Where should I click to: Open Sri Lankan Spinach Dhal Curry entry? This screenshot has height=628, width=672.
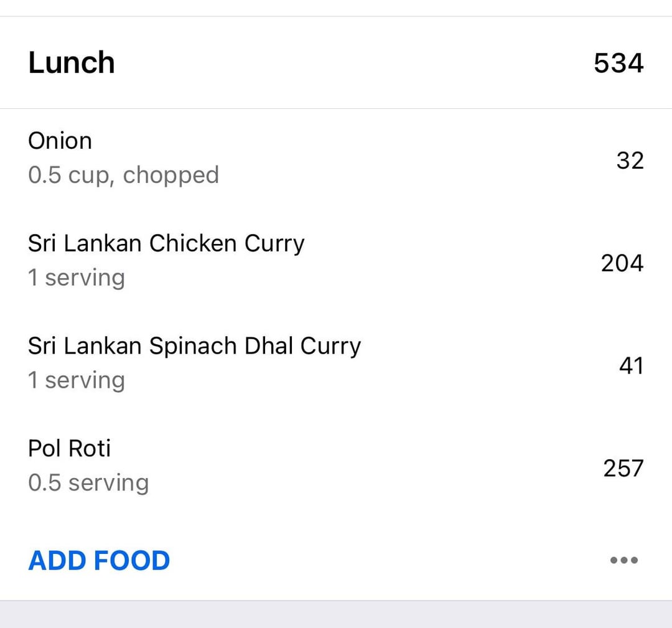point(336,363)
